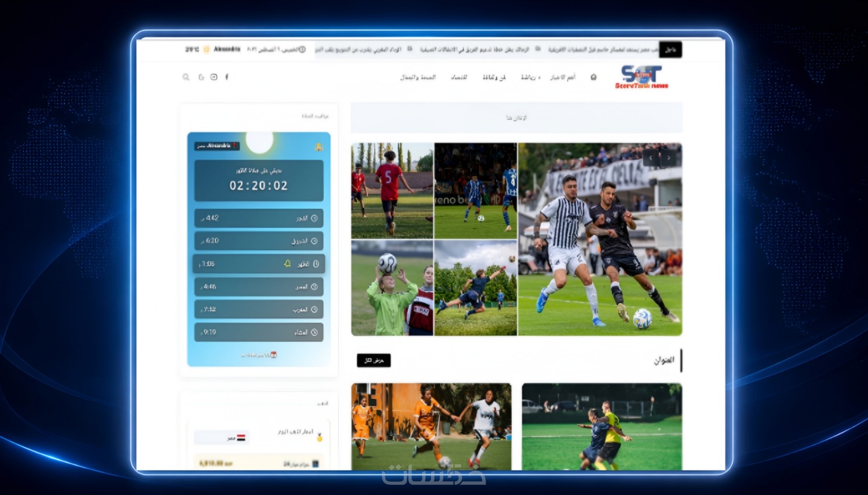This screenshot has height=495, width=868.
Task: Toggle dark mode moon icon
Action: pos(201,77)
